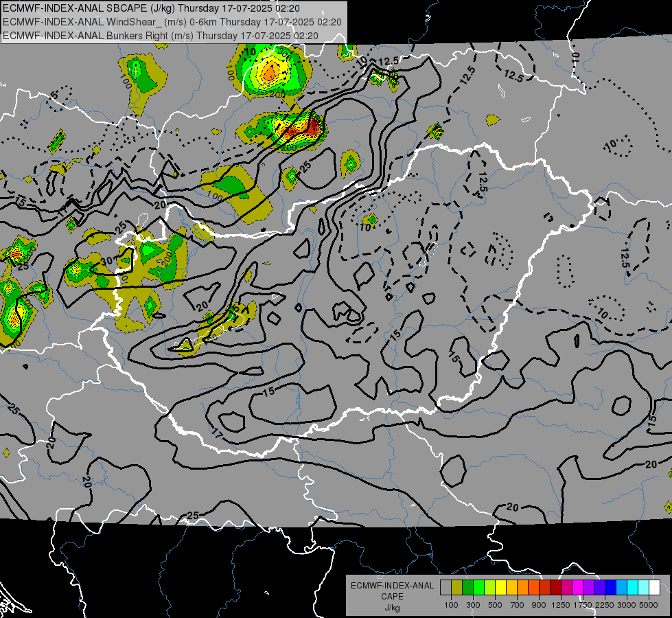Click the bright green legend swatch

click(x=478, y=588)
